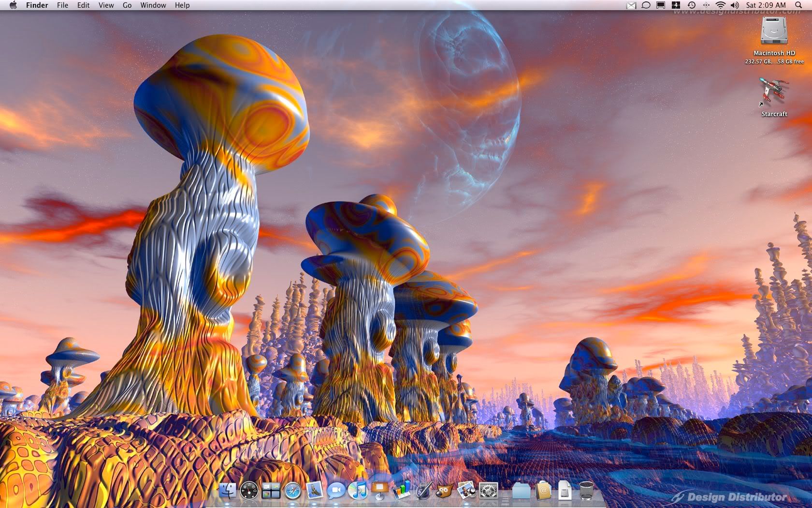Open the document stack in dock
812x508 pixels.
[565, 491]
